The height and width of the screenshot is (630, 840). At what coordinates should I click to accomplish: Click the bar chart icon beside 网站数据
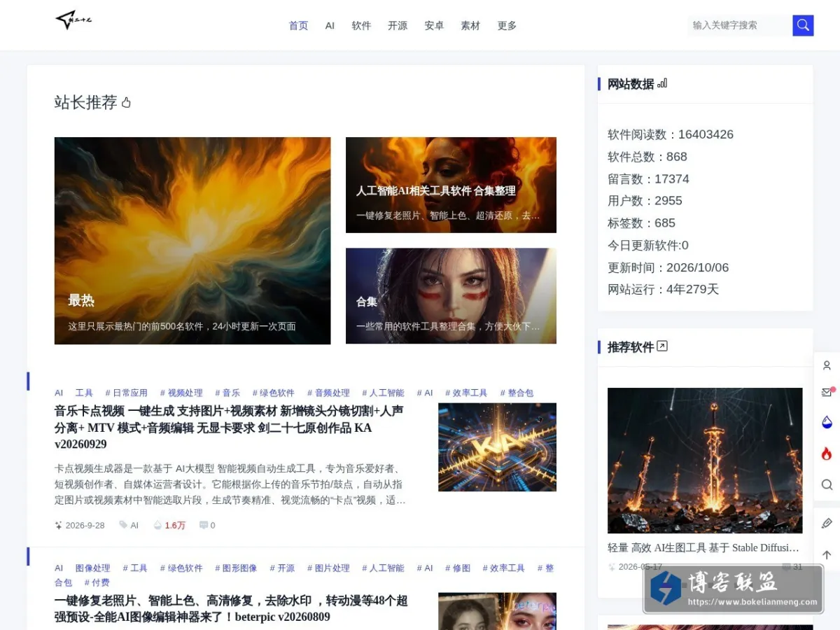point(662,83)
